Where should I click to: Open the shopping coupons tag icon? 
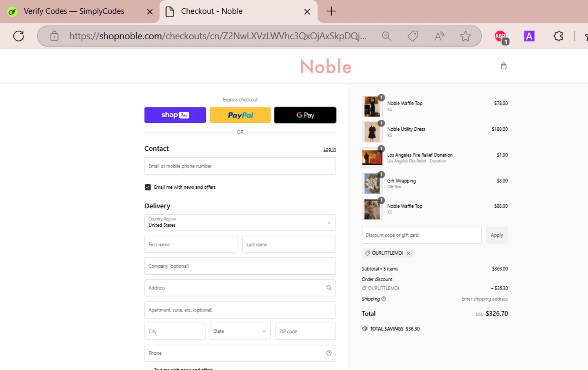tap(413, 36)
